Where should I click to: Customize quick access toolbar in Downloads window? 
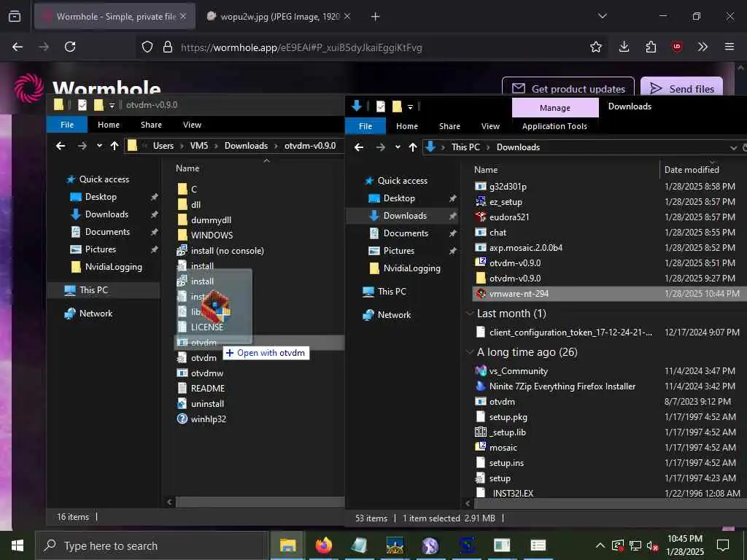pos(410,106)
